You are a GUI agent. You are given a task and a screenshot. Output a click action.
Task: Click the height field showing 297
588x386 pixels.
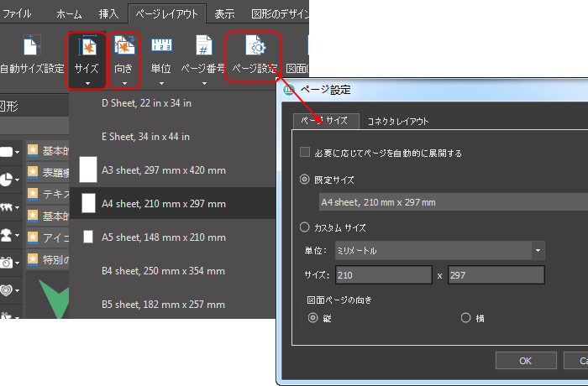coord(496,275)
